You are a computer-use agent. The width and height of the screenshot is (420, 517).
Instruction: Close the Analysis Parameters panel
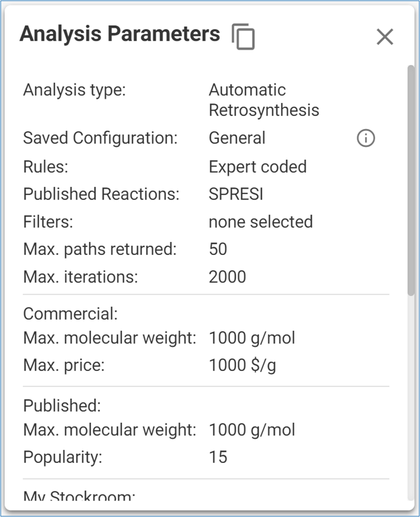coord(385,37)
